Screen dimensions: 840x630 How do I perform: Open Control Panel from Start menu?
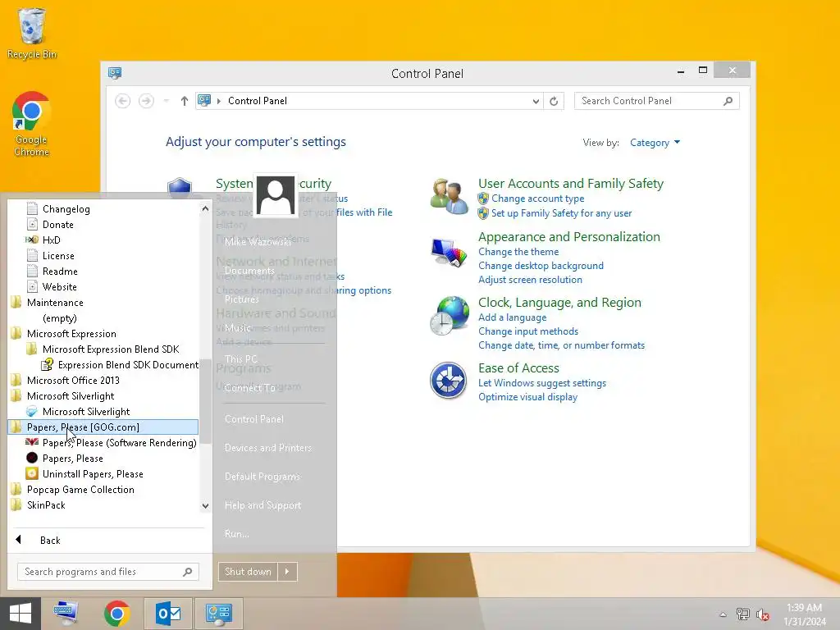click(x=254, y=419)
